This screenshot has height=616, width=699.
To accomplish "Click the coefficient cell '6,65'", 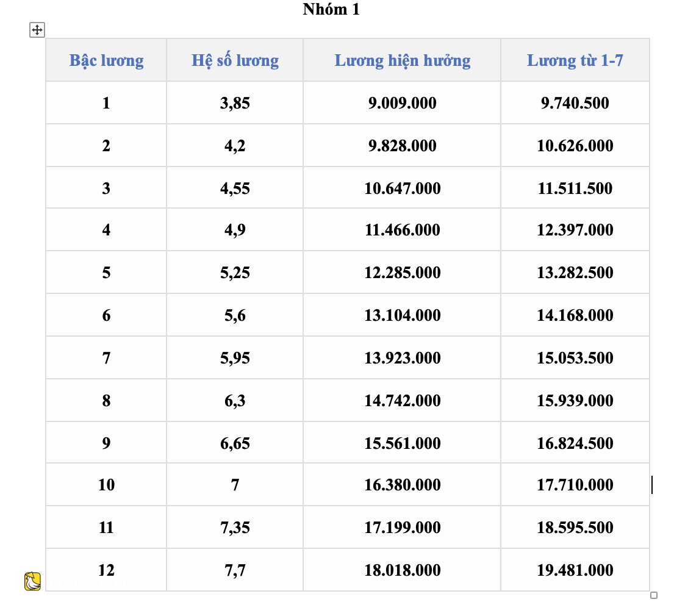I will click(x=235, y=443).
